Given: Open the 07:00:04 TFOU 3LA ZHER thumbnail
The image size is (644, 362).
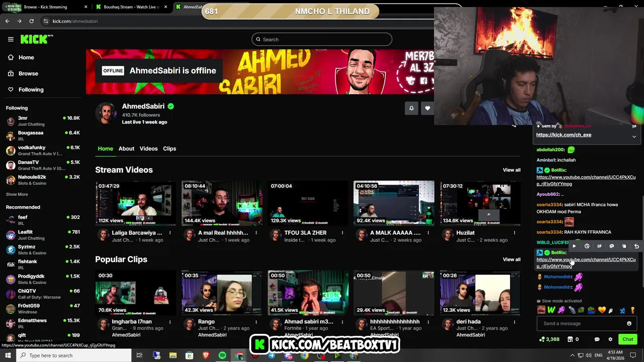Looking at the screenshot, I should pos(308,203).
